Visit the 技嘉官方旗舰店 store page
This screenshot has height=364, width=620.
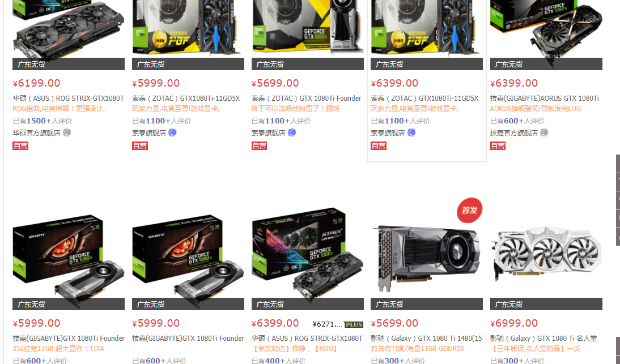point(514,132)
